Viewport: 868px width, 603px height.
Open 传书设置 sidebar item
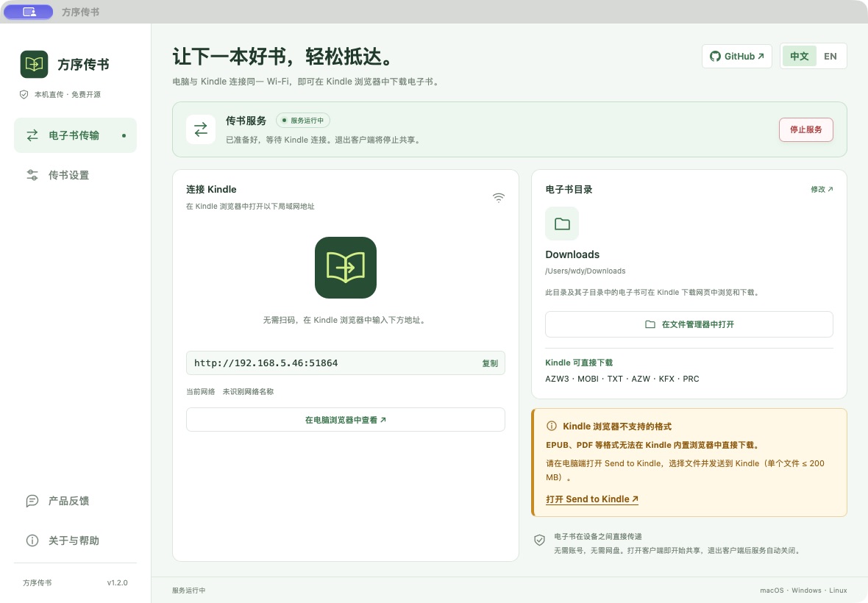click(x=75, y=175)
